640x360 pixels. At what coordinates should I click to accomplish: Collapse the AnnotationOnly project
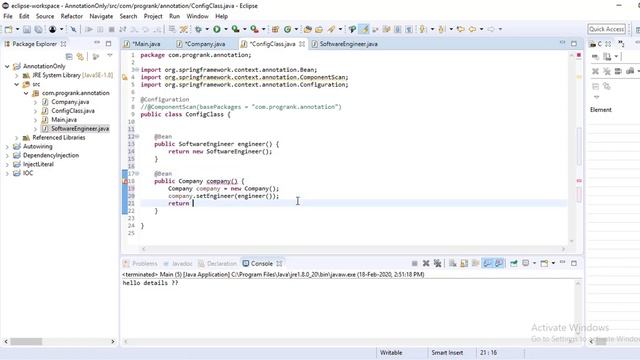7,66
